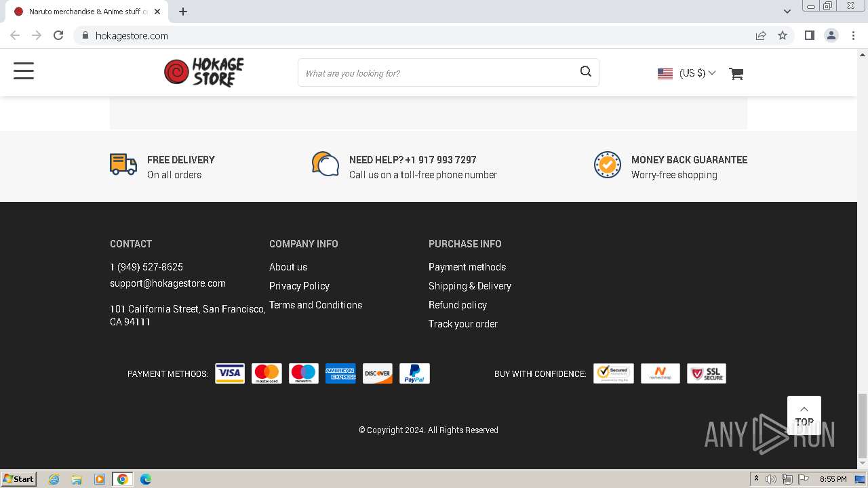This screenshot has width=868, height=488.
Task: Click the Discover payment icon
Action: 378,373
